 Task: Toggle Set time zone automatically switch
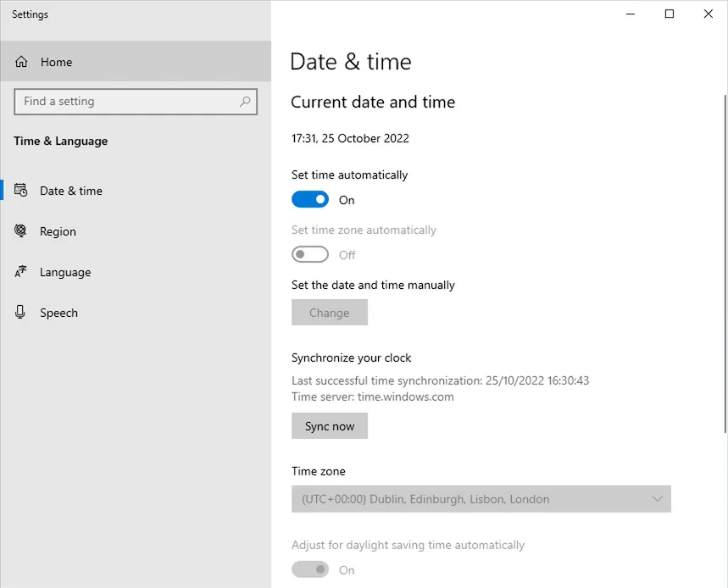[310, 254]
